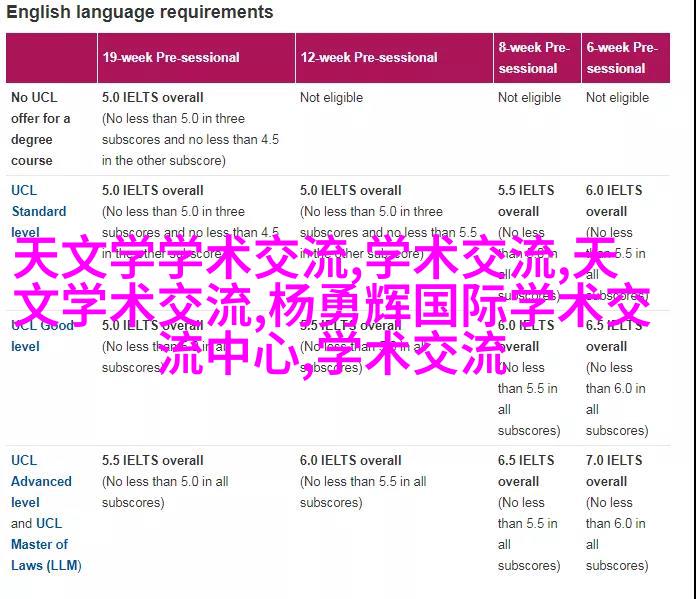Screen dimensions: 696x599
Task: Select '6.0 IELTS overall' in Standard level row
Action: click(x=614, y=201)
